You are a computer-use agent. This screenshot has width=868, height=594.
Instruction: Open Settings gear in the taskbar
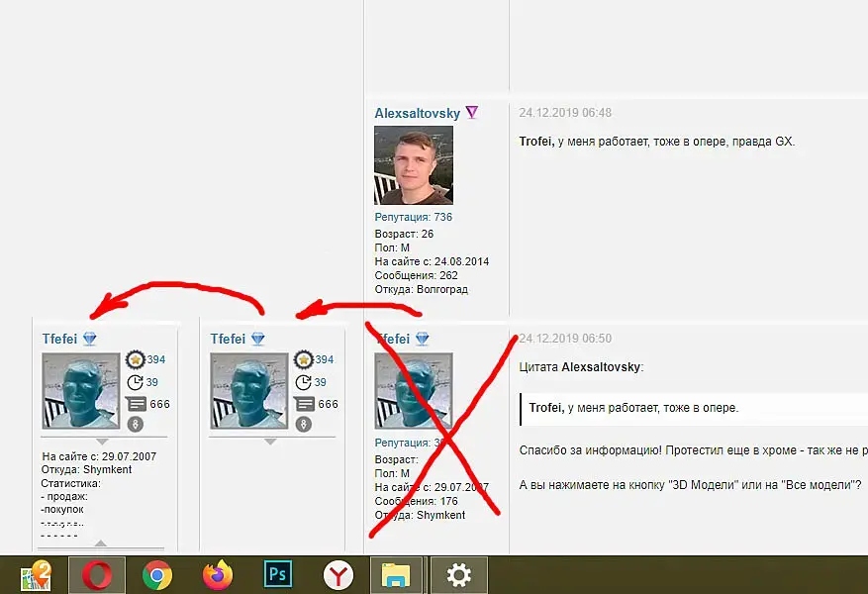tap(459, 575)
